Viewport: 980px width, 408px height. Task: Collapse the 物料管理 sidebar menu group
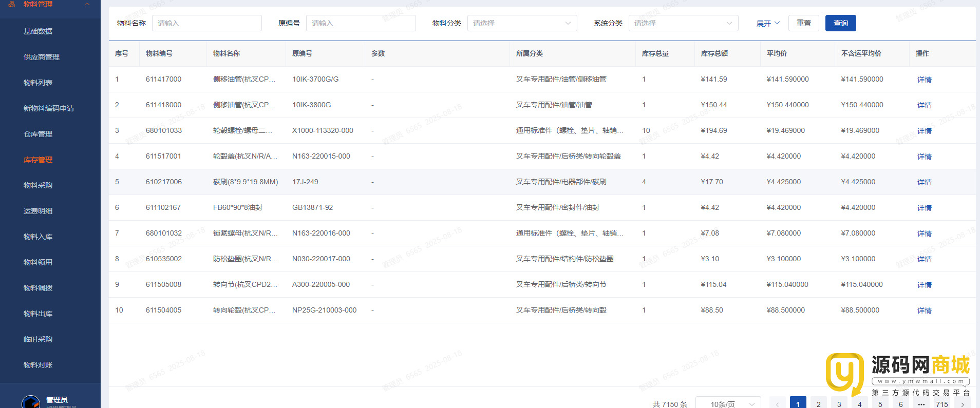(87, 4)
